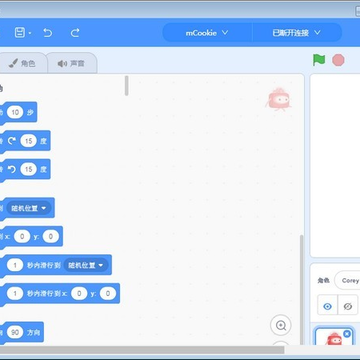The image size is (360, 360).
Task: Click the zoom in magnifier icon
Action: tap(281, 325)
